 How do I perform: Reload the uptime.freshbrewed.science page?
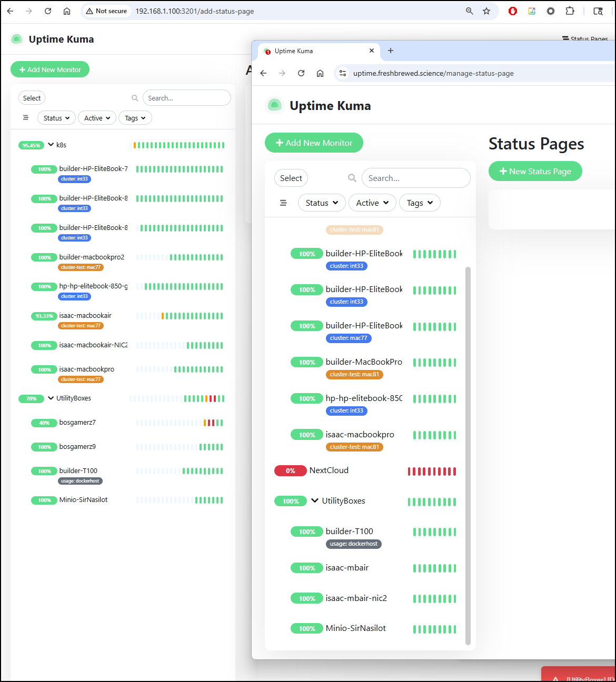pos(301,73)
